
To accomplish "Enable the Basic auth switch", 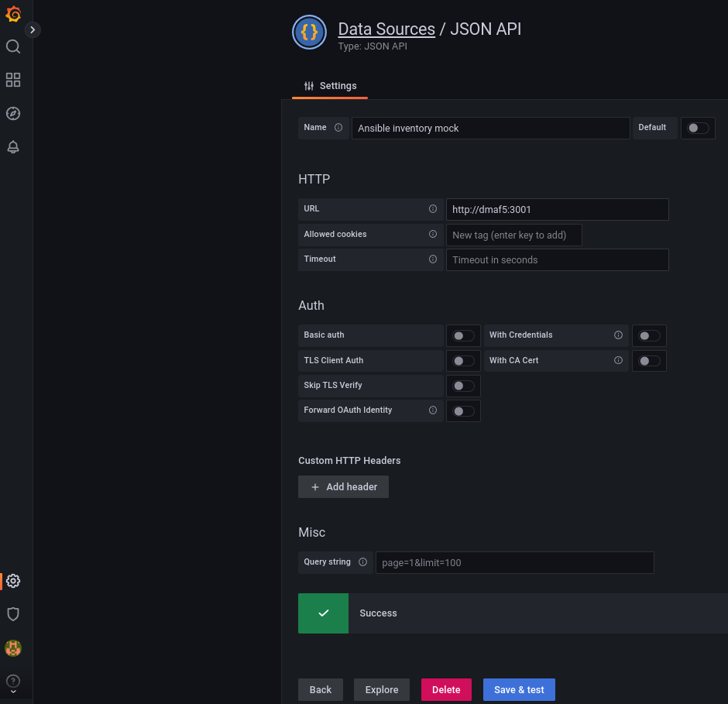I will (463, 335).
